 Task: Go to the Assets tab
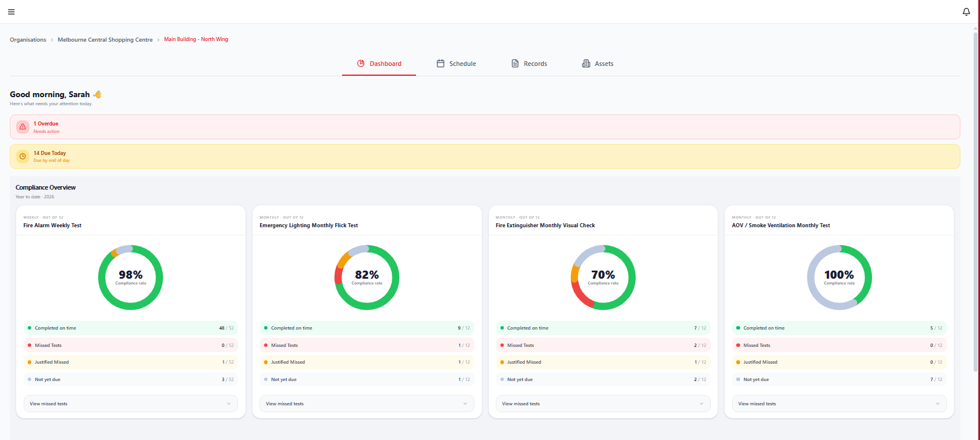tap(598, 64)
